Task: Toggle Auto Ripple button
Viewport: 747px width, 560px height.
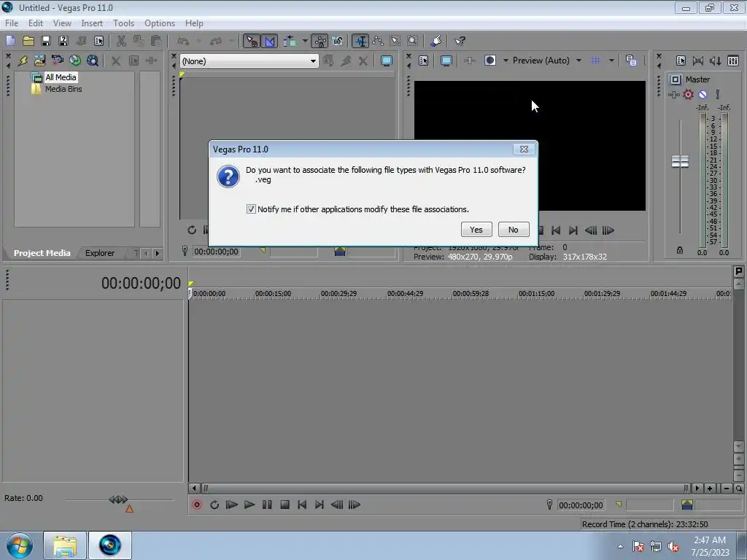Action: pyautogui.click(x=290, y=41)
